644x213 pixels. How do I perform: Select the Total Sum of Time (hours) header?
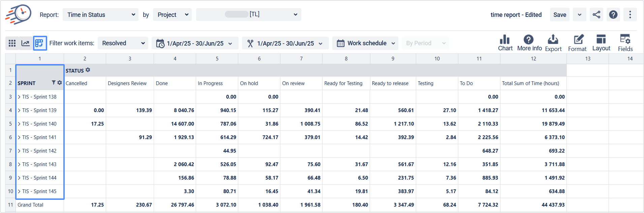tap(533, 83)
